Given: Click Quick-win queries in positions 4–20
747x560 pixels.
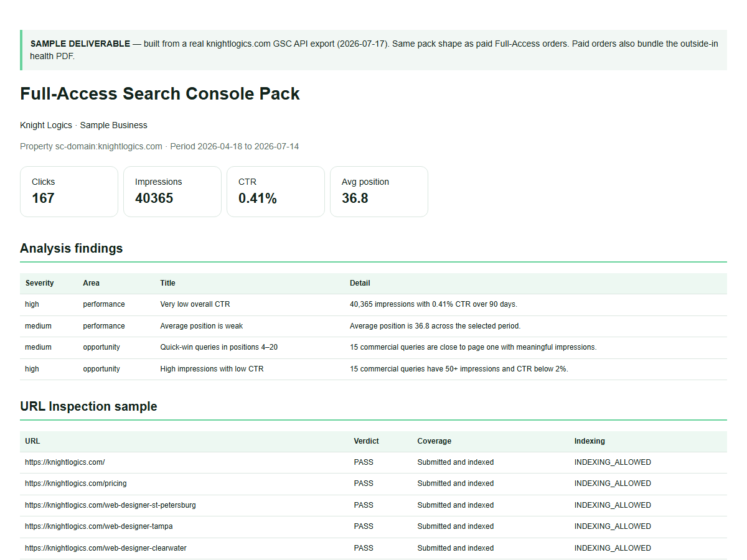Looking at the screenshot, I should tap(219, 347).
